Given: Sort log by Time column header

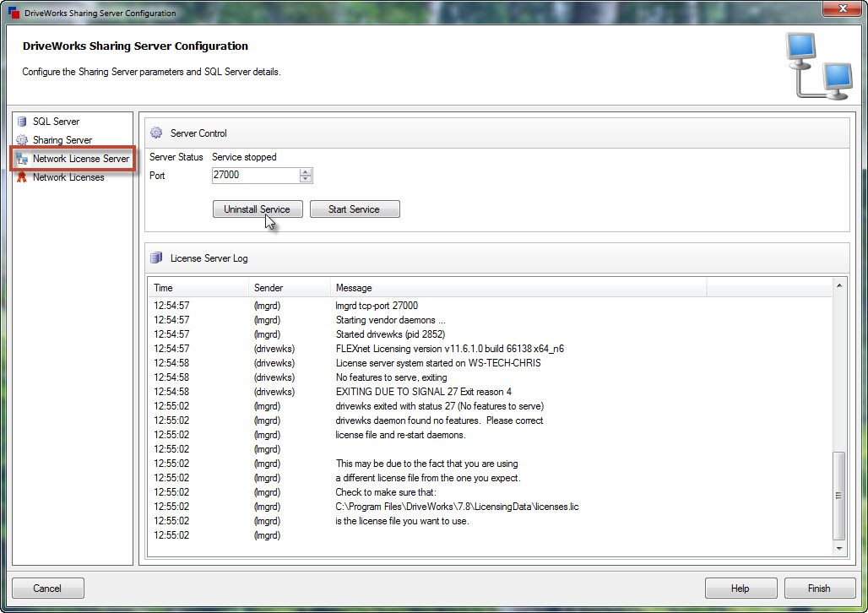Looking at the screenshot, I should (198, 288).
